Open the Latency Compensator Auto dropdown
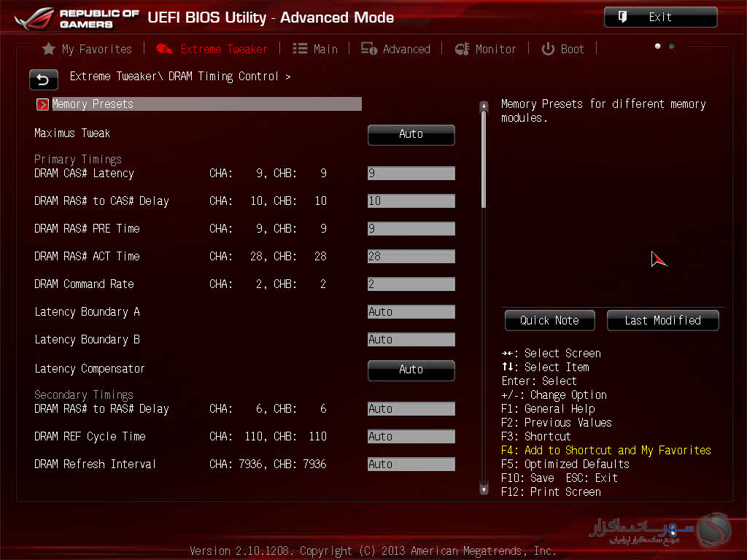747x560 pixels. [411, 370]
